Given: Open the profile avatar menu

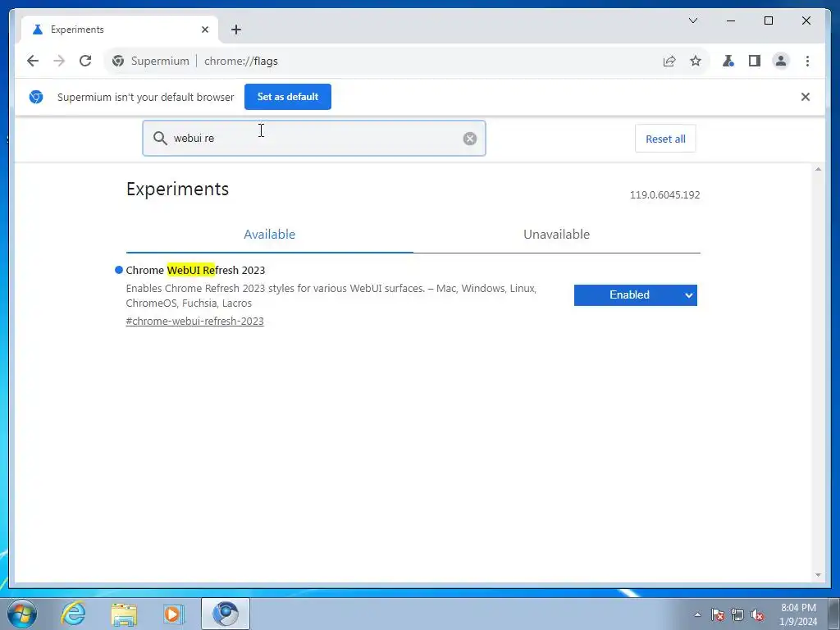Looking at the screenshot, I should [x=781, y=61].
